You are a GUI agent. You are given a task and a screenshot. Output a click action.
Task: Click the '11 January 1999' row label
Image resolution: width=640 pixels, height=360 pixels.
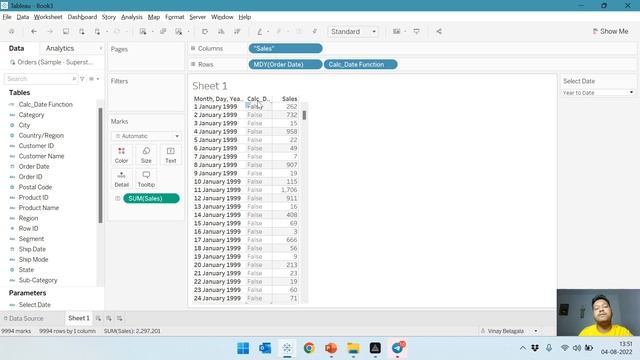(217, 190)
